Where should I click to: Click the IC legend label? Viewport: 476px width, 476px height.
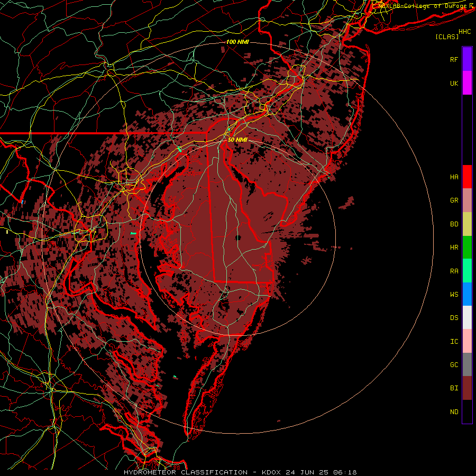click(454, 342)
